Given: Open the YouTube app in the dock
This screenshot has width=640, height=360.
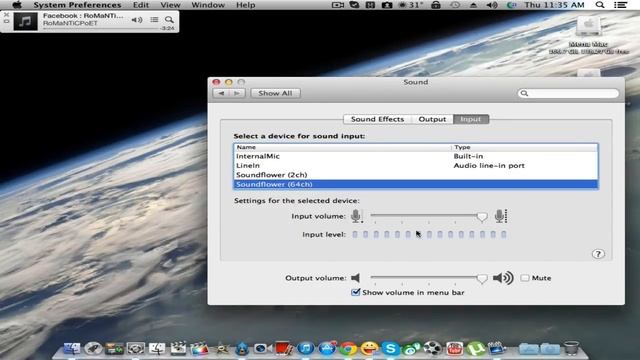Looking at the screenshot, I should (x=454, y=348).
